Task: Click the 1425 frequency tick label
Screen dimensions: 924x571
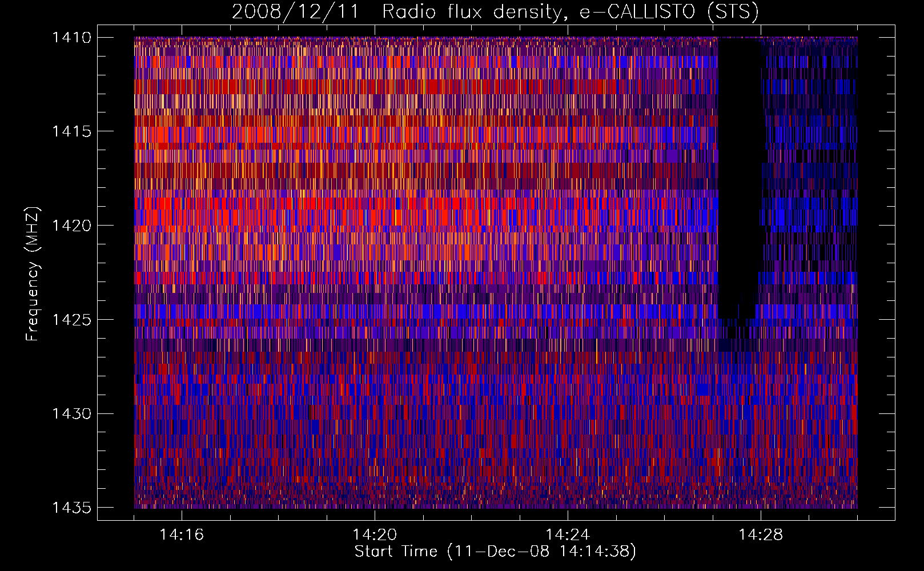Action: (x=71, y=320)
